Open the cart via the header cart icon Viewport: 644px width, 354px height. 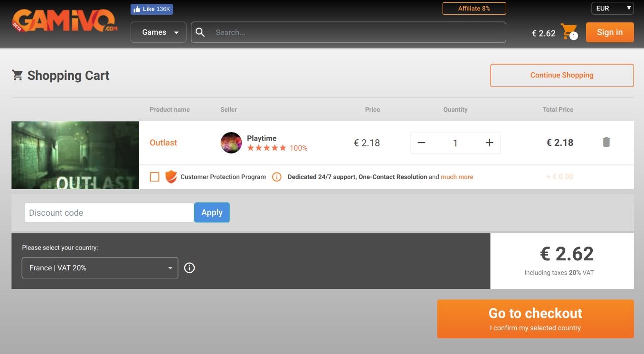click(568, 31)
